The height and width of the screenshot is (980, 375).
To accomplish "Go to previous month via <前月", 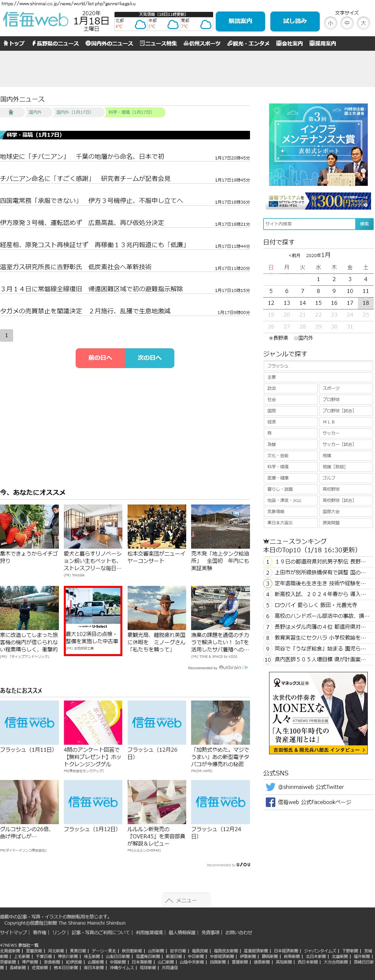I will click(294, 255).
